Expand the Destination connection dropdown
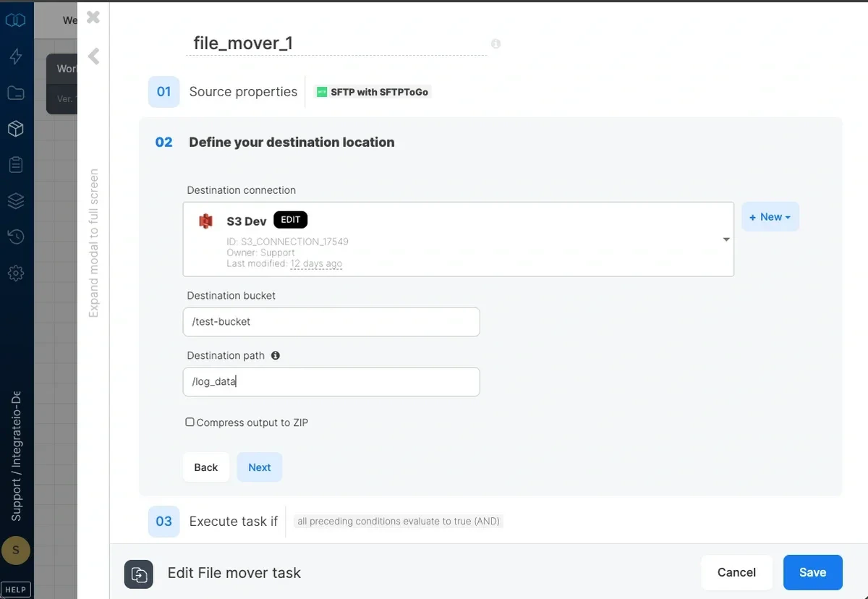The height and width of the screenshot is (599, 868). [726, 239]
